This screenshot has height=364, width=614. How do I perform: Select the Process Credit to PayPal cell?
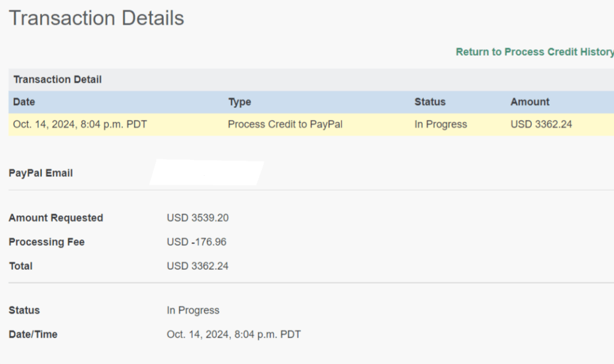[x=285, y=125]
